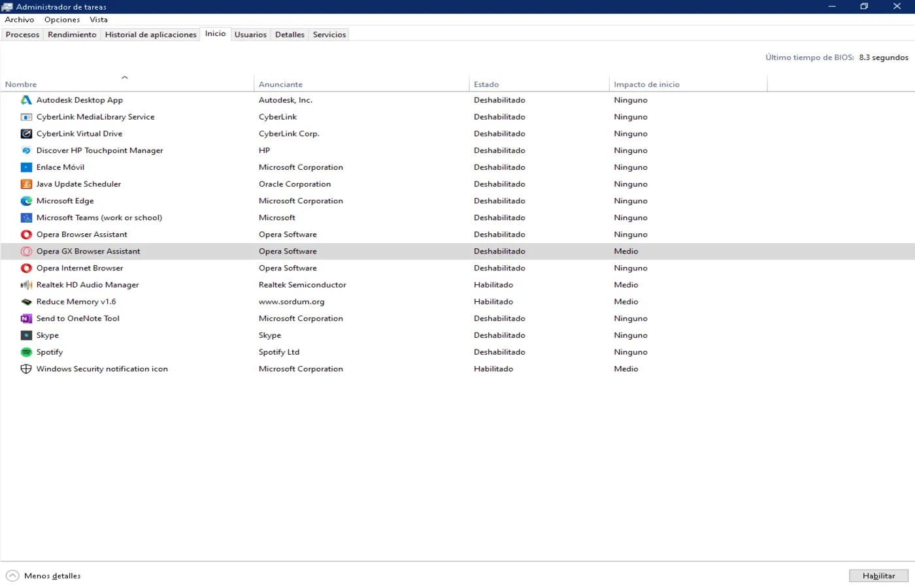Click the Habilitar button
This screenshot has width=915, height=588.
click(878, 576)
